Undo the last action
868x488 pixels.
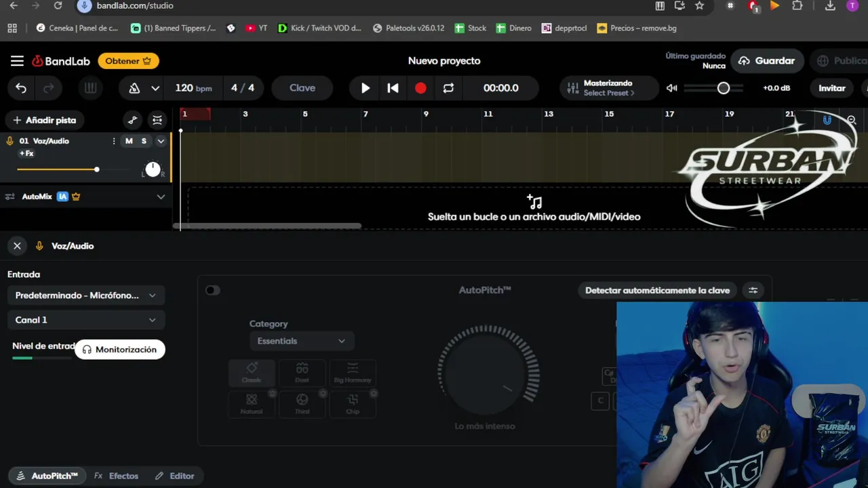[21, 88]
